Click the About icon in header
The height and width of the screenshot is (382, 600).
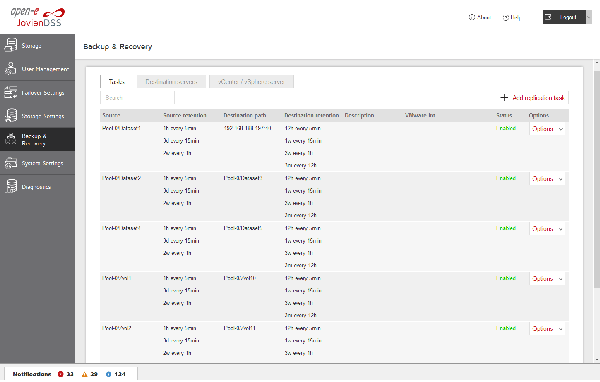tap(472, 17)
